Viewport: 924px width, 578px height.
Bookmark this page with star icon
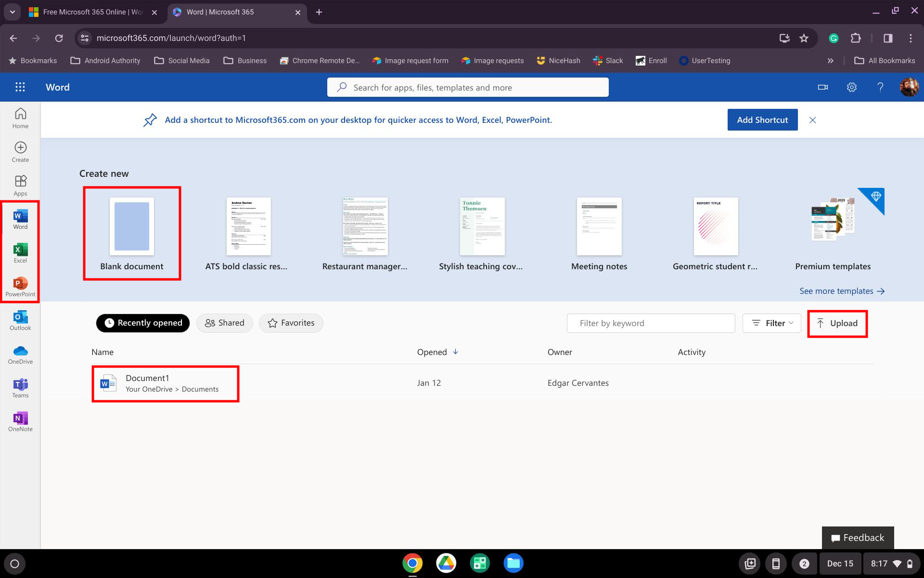(804, 38)
